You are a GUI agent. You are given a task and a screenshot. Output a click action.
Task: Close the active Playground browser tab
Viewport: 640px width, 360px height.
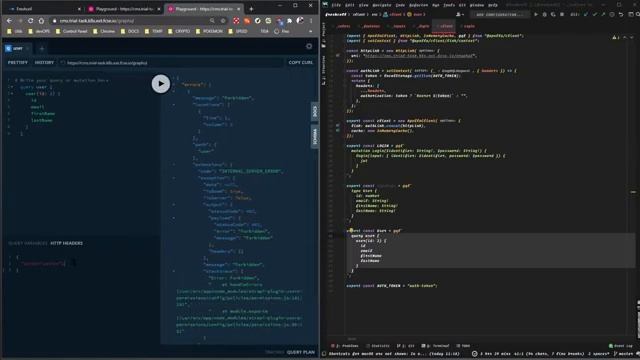coord(239,9)
